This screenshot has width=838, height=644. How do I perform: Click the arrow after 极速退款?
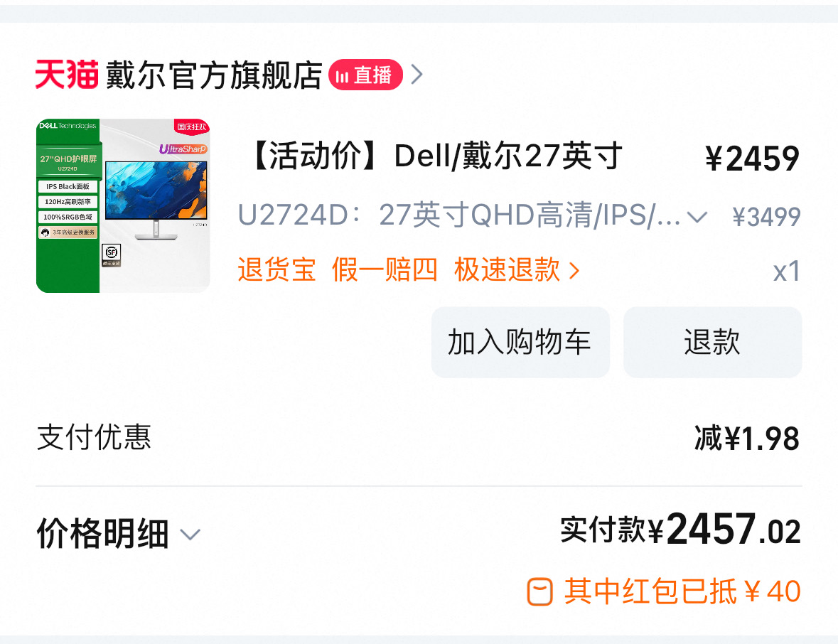coord(574,270)
